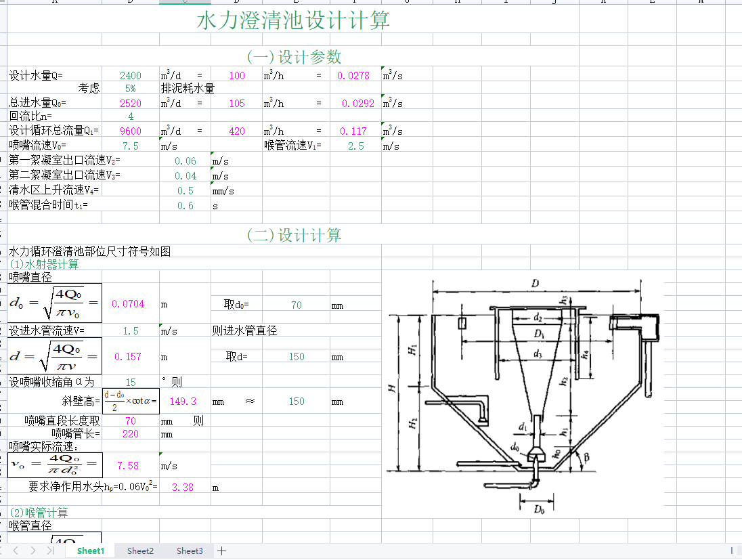Click circulation flow value 9600
The height and width of the screenshot is (560, 742).
click(130, 131)
